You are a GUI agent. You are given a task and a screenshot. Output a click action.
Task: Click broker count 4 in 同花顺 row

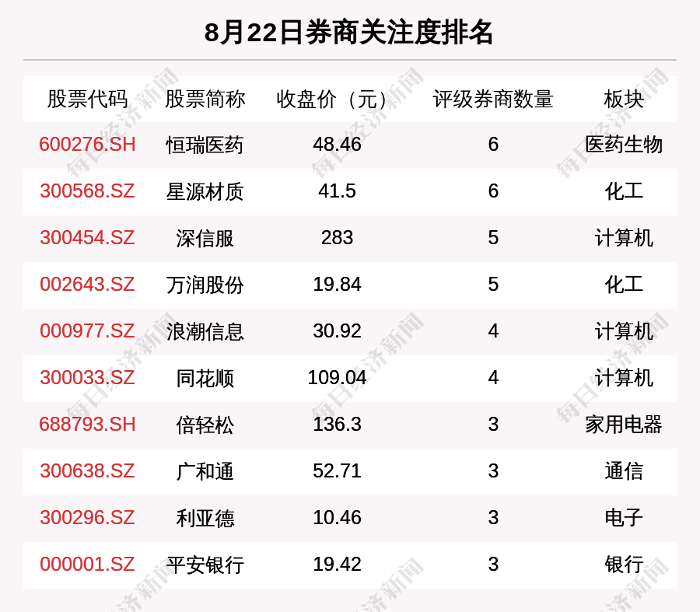(493, 378)
